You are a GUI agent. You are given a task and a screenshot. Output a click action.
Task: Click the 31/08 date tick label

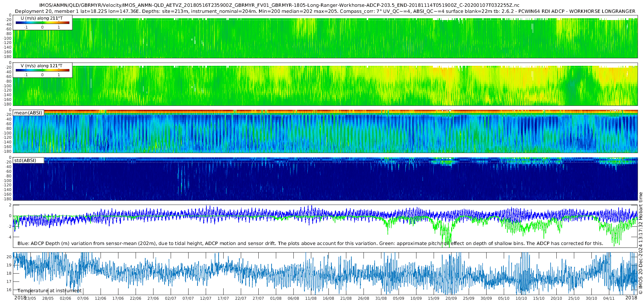(381, 298)
